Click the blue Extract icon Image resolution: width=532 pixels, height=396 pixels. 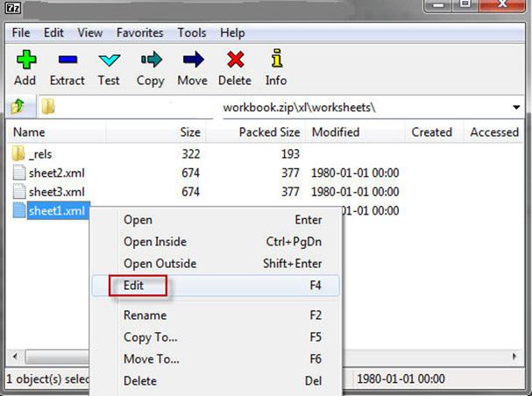point(67,60)
